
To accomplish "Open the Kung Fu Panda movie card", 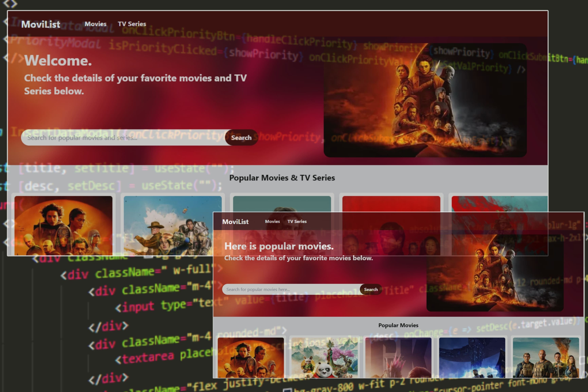I will (324, 358).
